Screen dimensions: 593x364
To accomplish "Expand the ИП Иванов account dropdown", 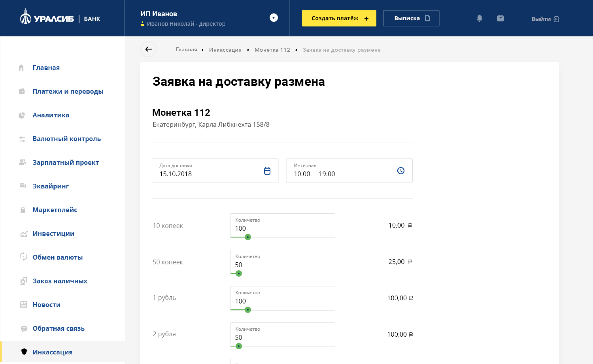I will point(274,18).
